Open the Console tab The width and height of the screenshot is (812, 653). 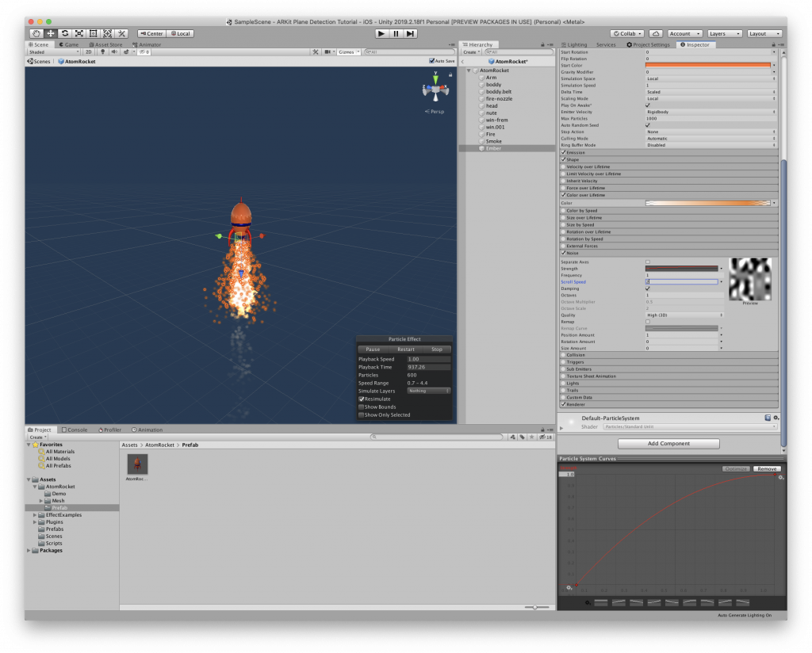click(75, 430)
